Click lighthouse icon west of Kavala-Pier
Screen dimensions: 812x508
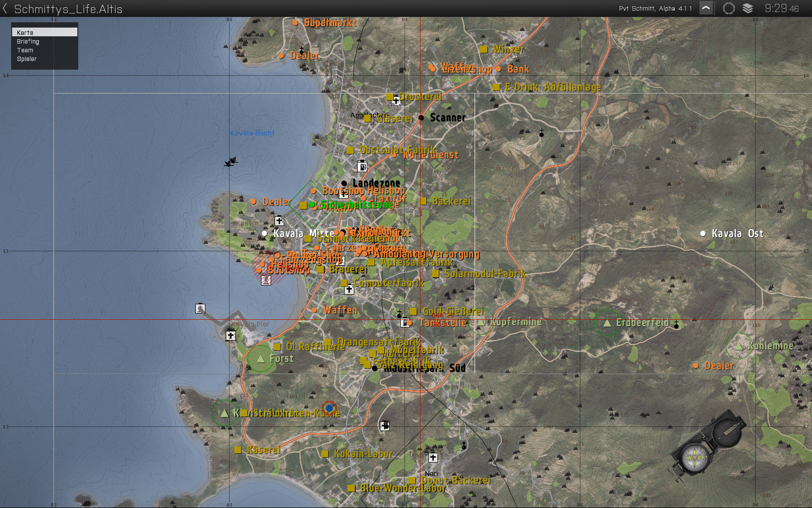tap(201, 308)
